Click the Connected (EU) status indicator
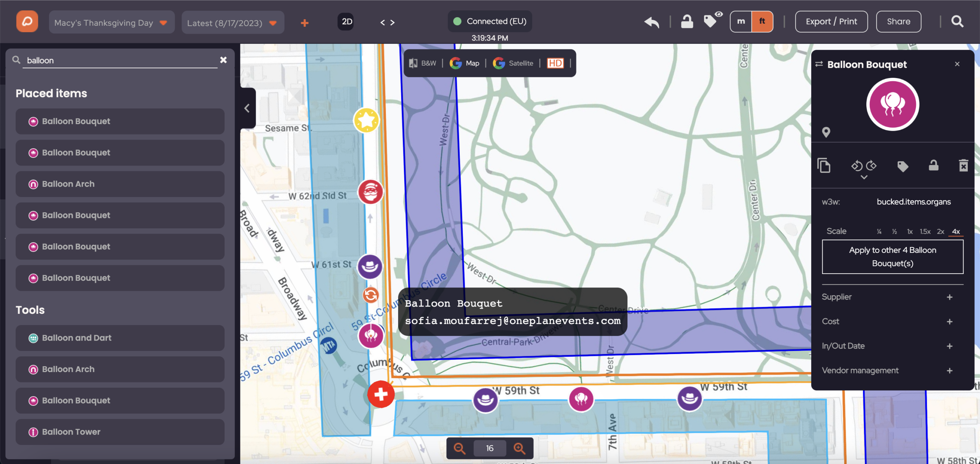Image resolution: width=980 pixels, height=464 pixels. point(490,21)
